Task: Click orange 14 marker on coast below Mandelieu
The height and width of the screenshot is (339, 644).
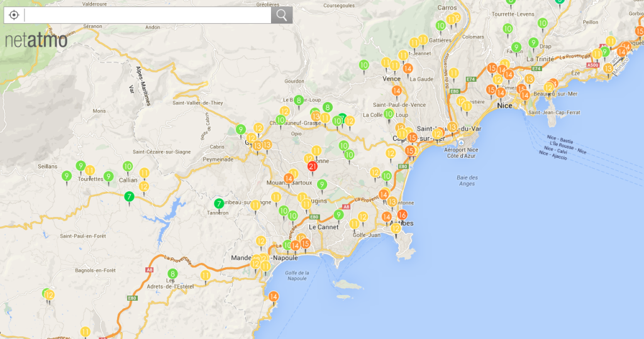Action: pyautogui.click(x=274, y=296)
